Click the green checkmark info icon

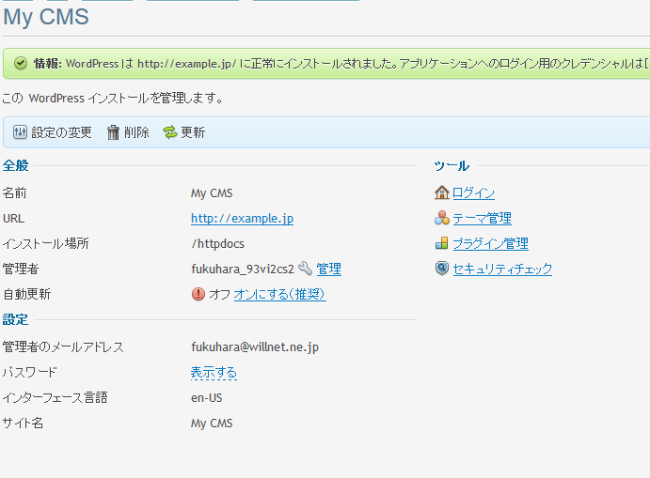20,63
